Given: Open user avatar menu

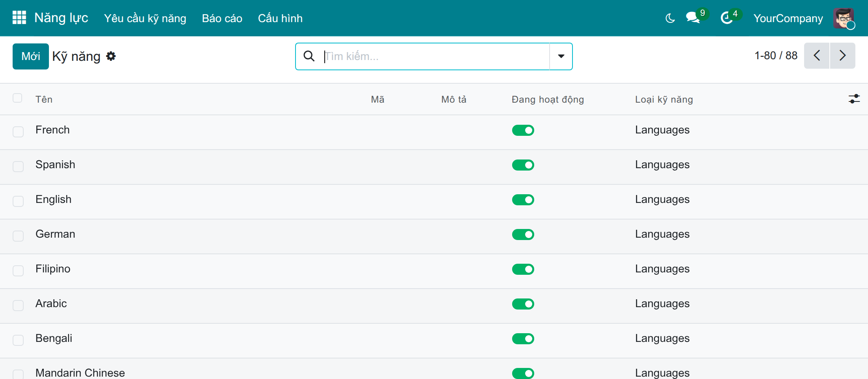Looking at the screenshot, I should (844, 18).
